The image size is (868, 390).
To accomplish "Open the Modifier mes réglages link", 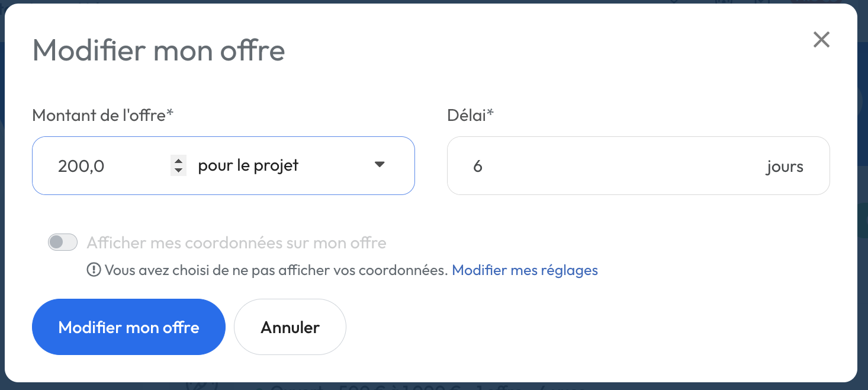I will point(525,270).
